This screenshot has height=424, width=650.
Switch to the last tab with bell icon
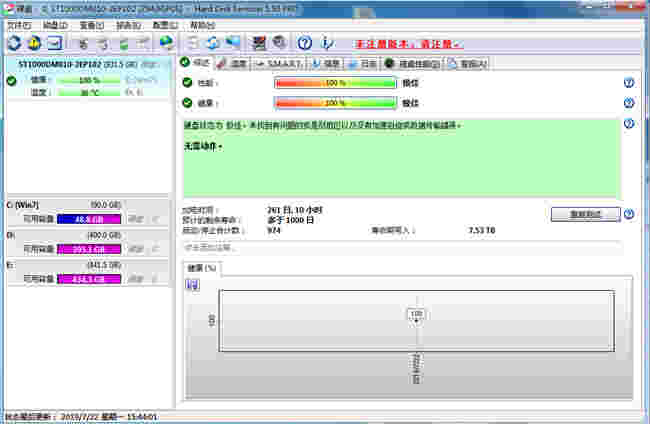[467, 63]
